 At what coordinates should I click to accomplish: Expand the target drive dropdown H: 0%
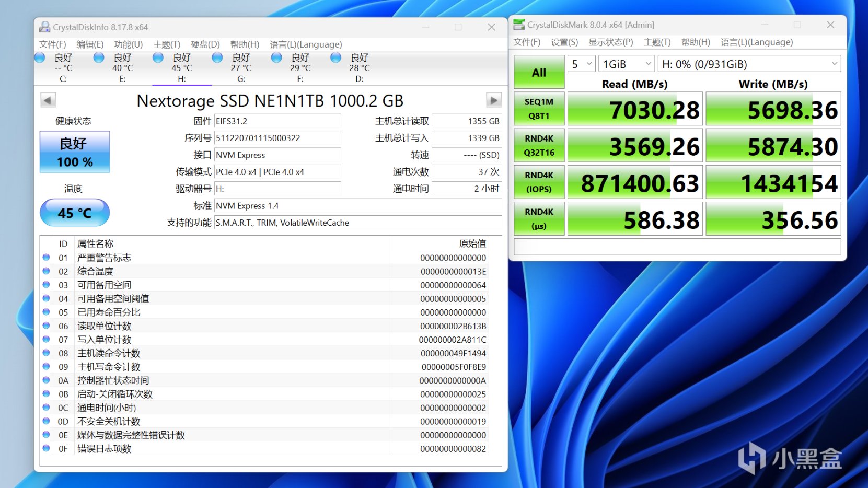749,64
